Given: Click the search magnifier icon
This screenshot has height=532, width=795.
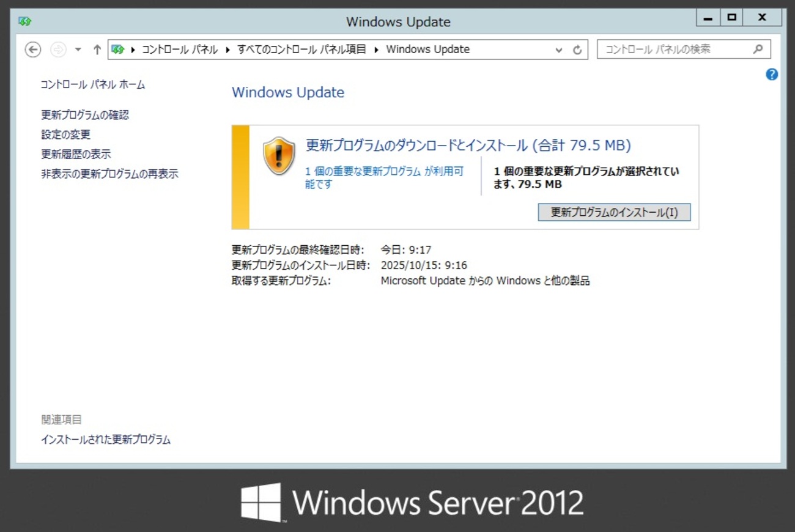Looking at the screenshot, I should click(757, 49).
